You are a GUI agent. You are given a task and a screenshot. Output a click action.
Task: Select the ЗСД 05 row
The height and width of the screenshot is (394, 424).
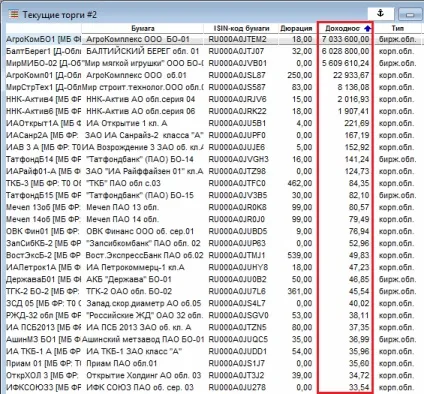[x=213, y=303]
